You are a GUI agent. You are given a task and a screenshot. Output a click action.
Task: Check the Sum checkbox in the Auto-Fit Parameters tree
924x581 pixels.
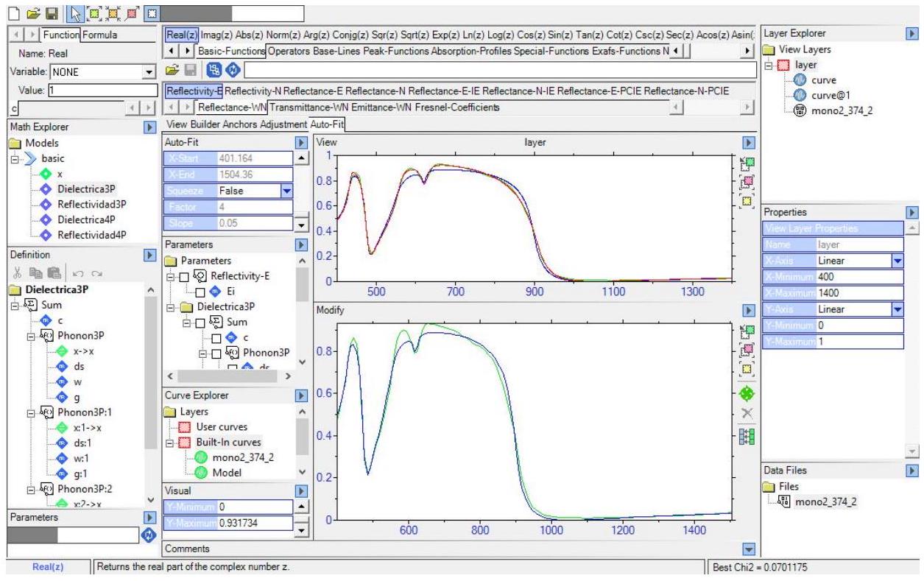tap(200, 323)
